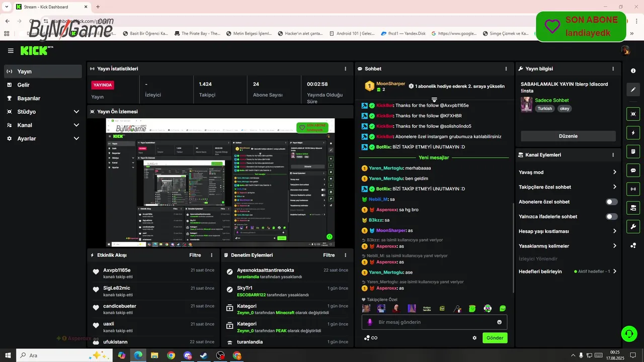Open Sohbet panel three-dot menu
The width and height of the screenshot is (644, 362).
[x=506, y=69]
